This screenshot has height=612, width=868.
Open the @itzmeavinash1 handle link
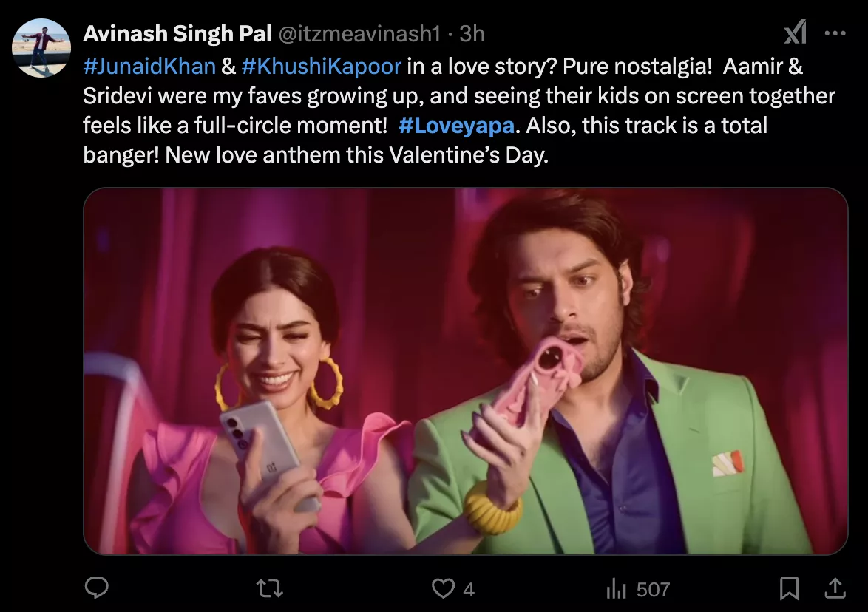click(x=359, y=33)
